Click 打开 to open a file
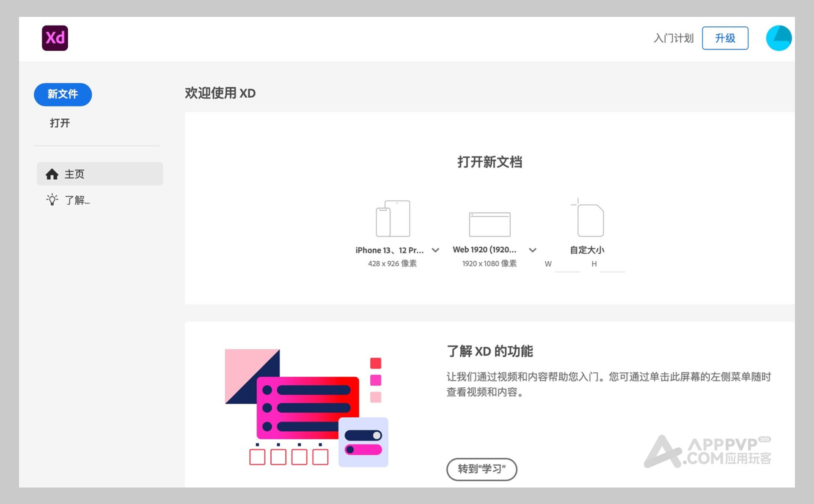814x504 pixels. point(60,123)
